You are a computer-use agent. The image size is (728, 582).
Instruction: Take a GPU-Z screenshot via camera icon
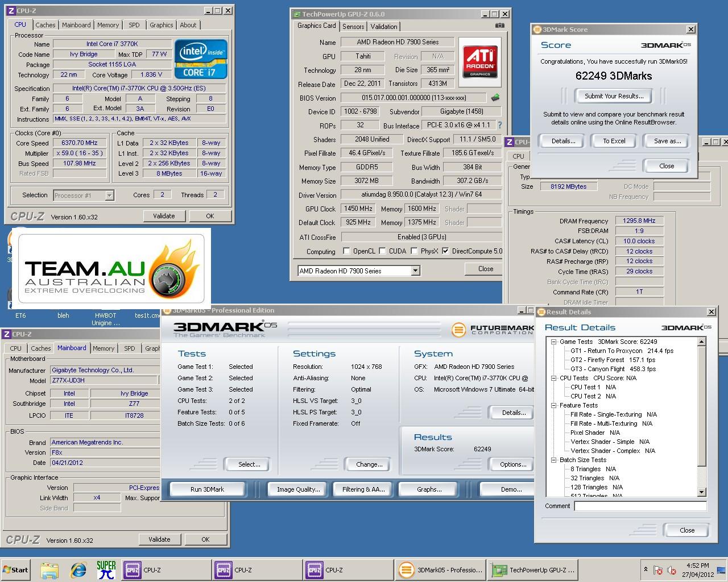click(x=499, y=26)
